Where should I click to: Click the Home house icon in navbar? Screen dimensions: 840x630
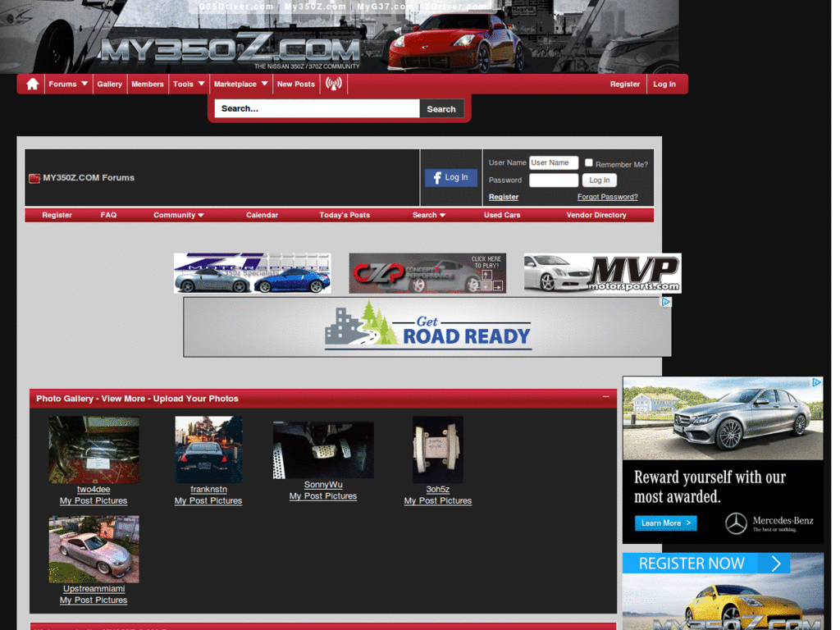(31, 84)
